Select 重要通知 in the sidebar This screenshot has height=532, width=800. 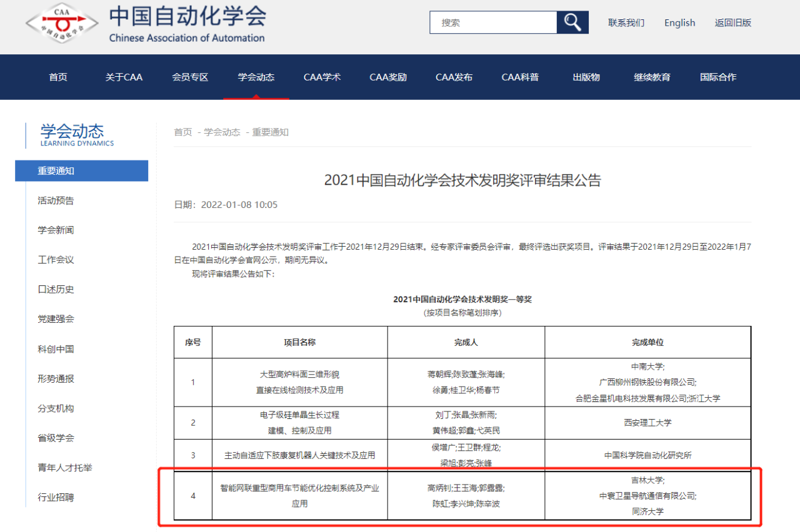pos(81,171)
